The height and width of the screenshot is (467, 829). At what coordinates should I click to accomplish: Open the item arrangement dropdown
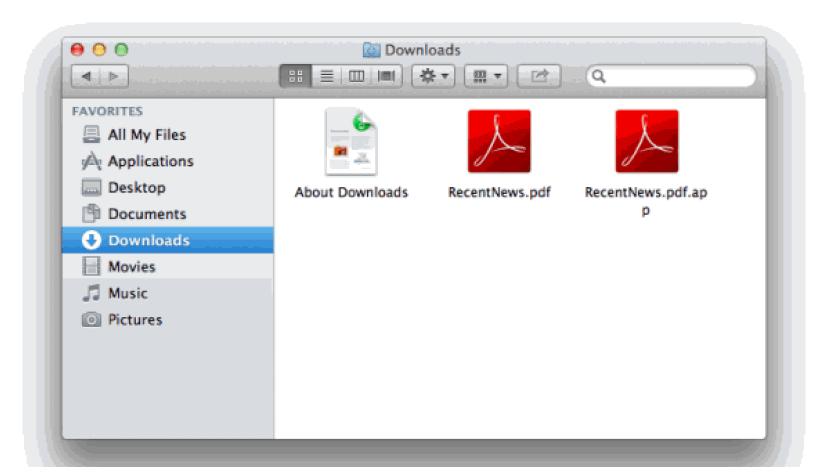485,76
